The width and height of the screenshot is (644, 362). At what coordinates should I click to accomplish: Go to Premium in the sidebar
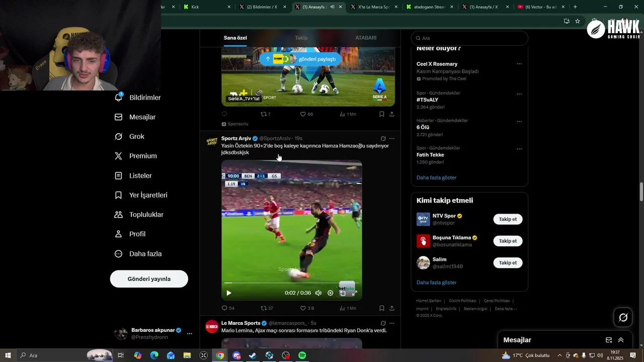[x=135, y=156]
